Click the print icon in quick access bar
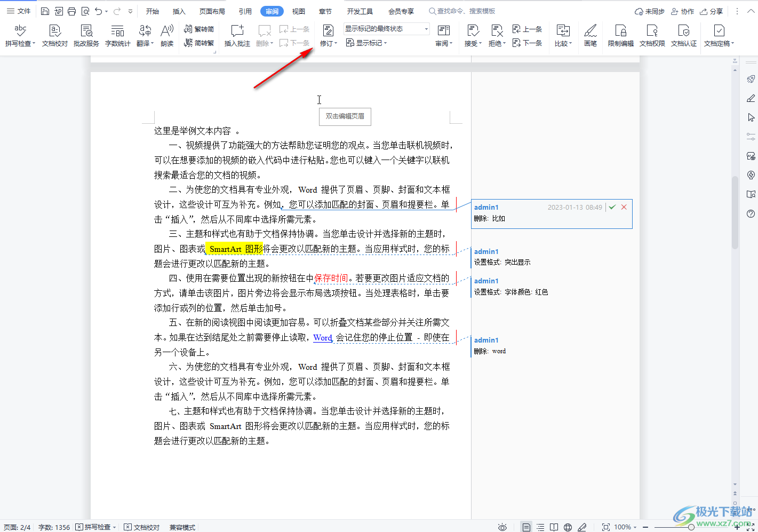The image size is (758, 532). coord(71,11)
